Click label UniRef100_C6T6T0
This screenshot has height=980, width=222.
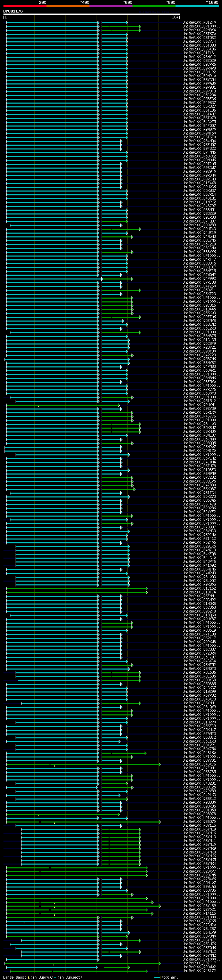point(199,137)
